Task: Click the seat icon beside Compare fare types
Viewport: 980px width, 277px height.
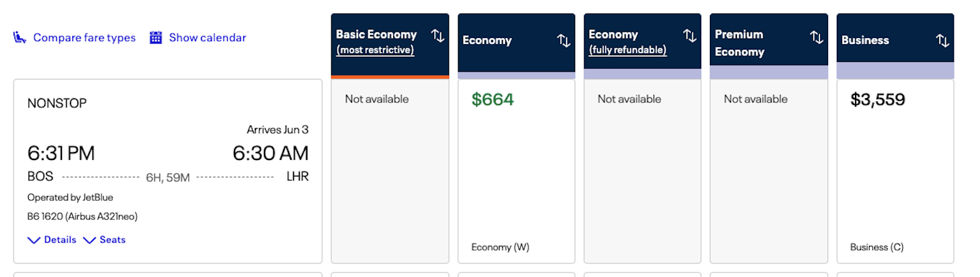Action: click(x=20, y=38)
